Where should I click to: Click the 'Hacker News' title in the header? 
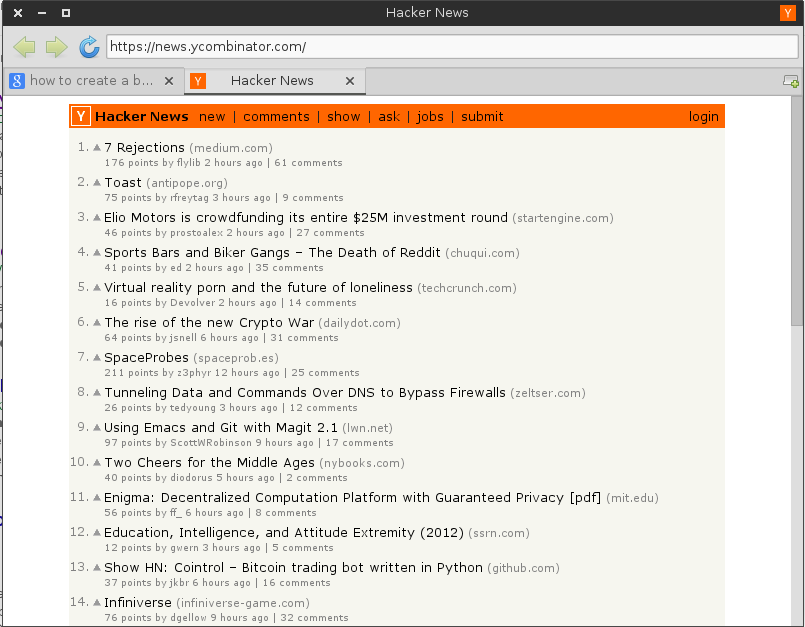(x=142, y=117)
